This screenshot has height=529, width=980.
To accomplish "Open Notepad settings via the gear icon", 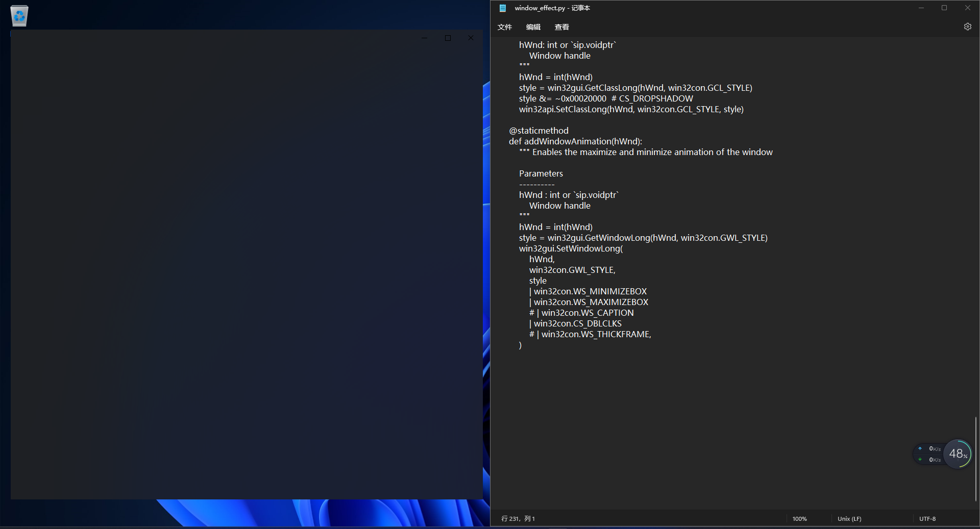I will tap(968, 27).
